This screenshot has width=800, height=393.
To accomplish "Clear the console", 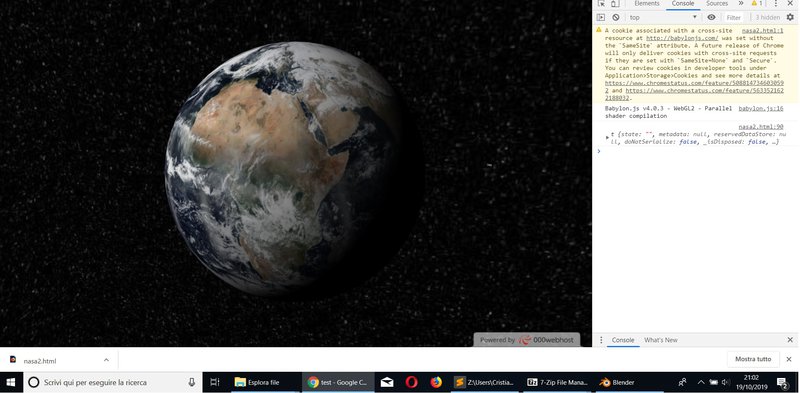I will (x=616, y=17).
